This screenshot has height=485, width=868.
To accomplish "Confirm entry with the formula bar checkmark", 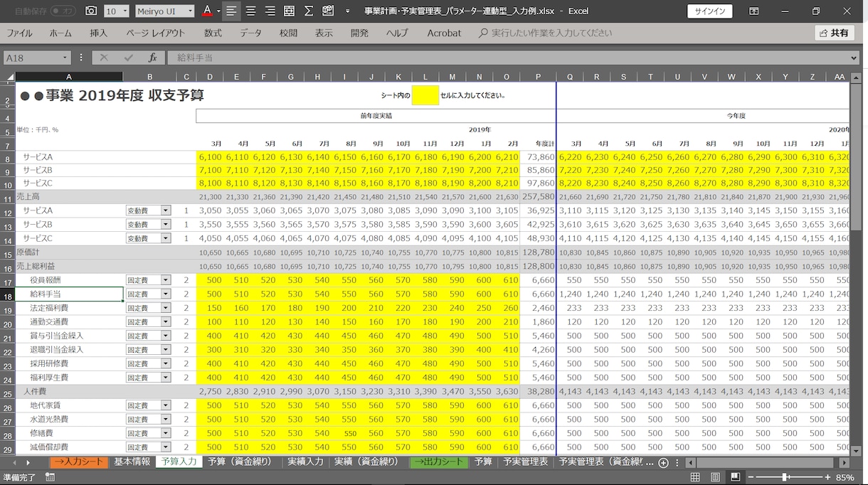I will [x=128, y=58].
